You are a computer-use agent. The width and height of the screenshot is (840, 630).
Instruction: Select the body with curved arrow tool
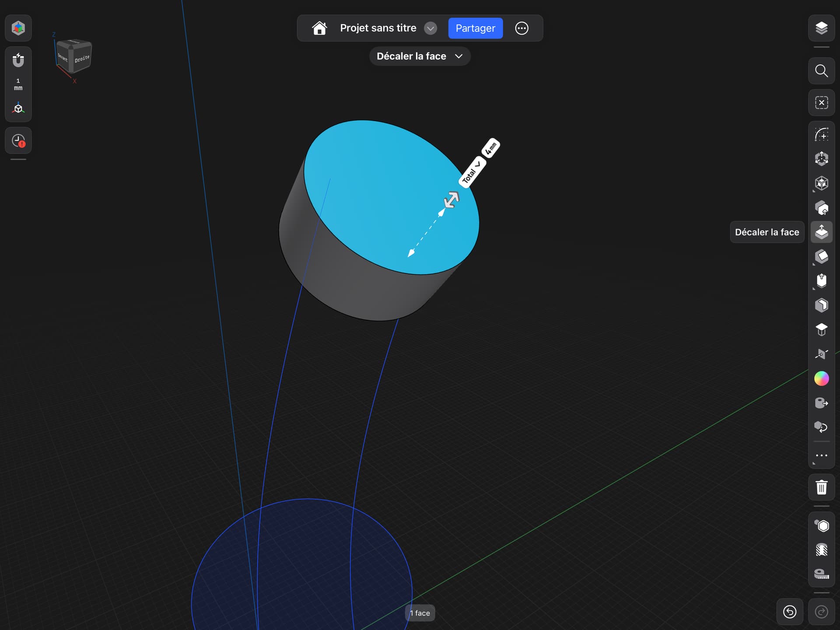(x=821, y=208)
